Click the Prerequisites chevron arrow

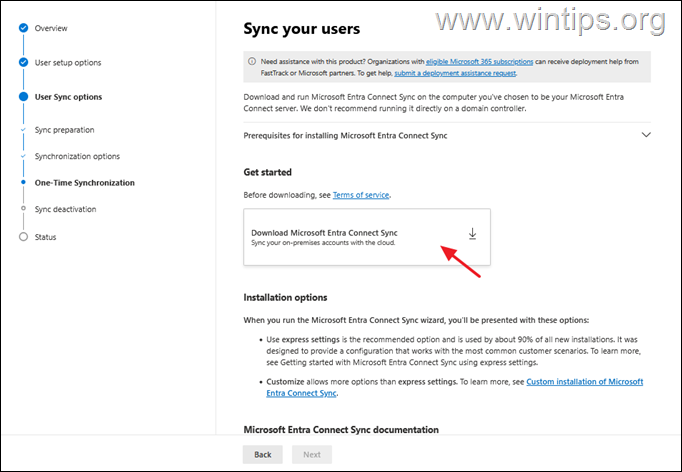coord(646,135)
